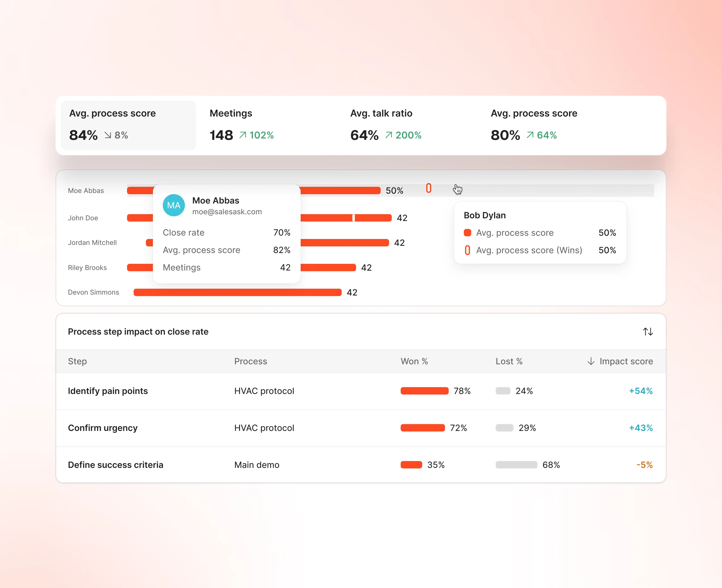This screenshot has height=588, width=722.
Task: Click Devon Simmons' red meetings bar
Action: pos(237,292)
